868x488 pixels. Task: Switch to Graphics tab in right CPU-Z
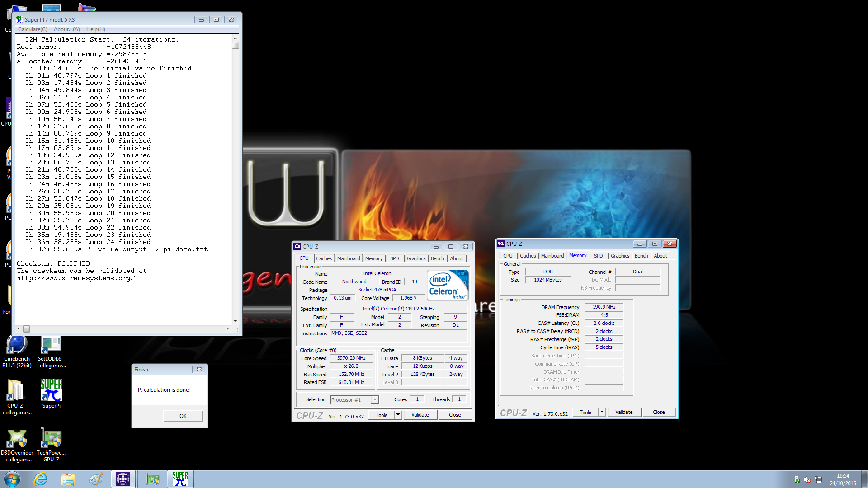[x=620, y=256]
